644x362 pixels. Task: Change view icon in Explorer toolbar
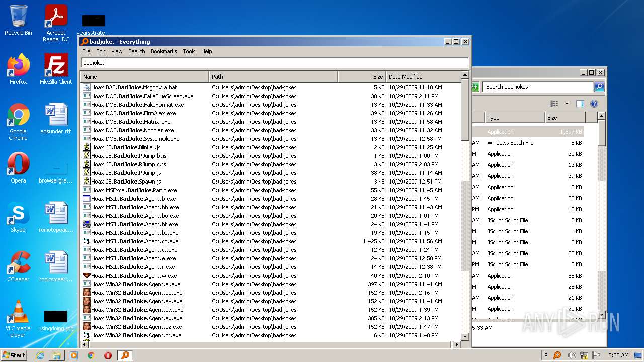554,104
